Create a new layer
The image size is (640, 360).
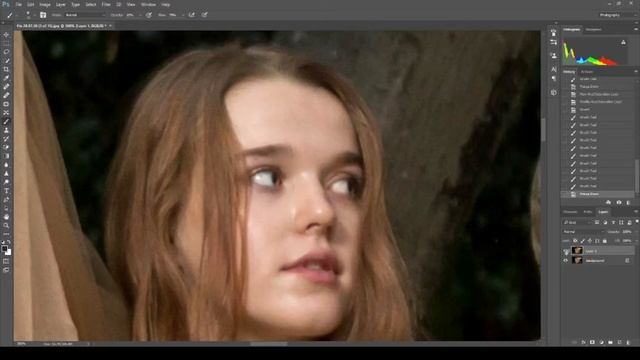coord(620,342)
